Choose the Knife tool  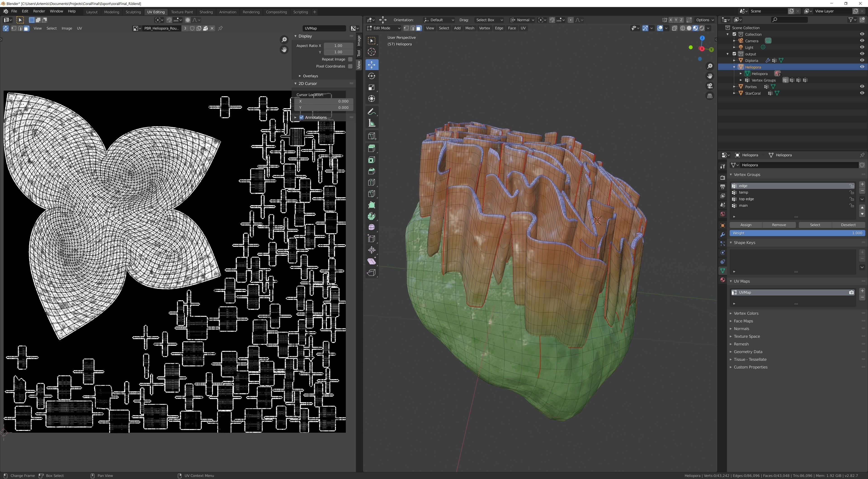pos(372,194)
